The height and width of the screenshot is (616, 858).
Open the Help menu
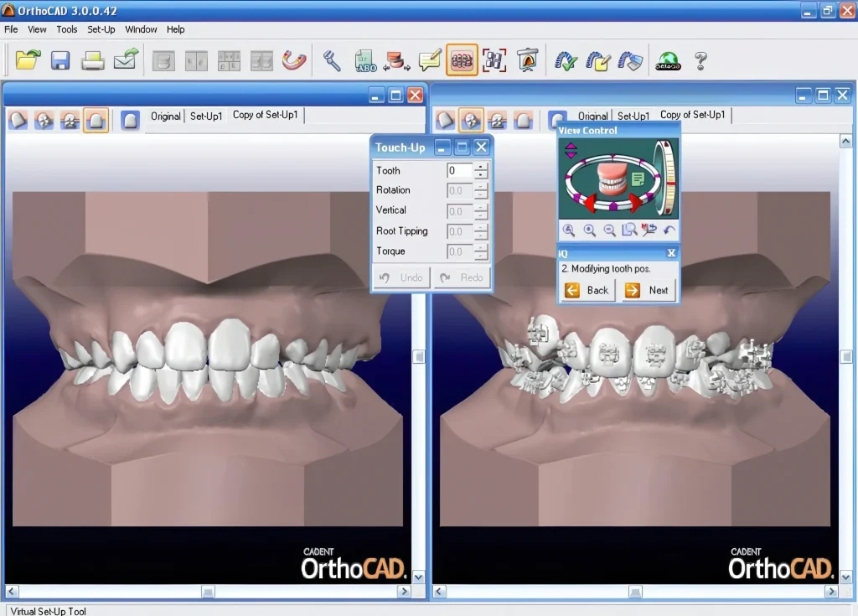(176, 29)
